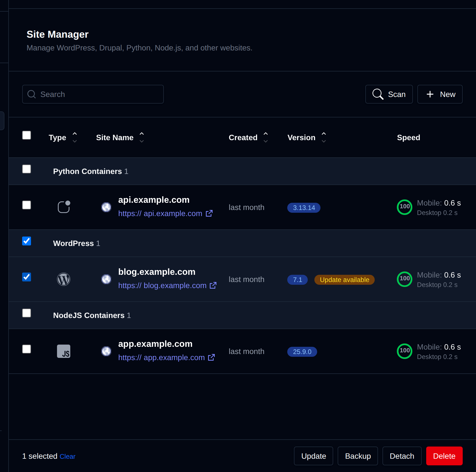
Task: Sort table by Created column
Action: coord(249,137)
